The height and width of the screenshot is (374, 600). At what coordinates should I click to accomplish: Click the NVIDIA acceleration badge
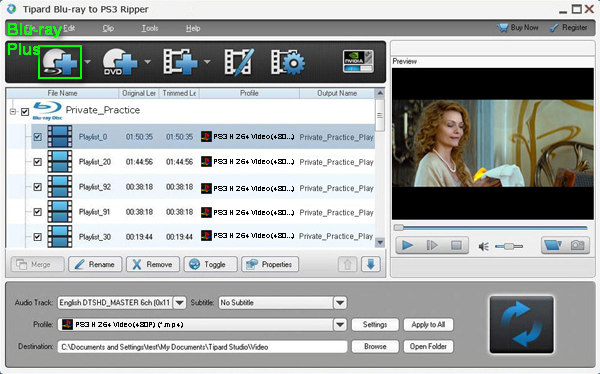pos(358,61)
